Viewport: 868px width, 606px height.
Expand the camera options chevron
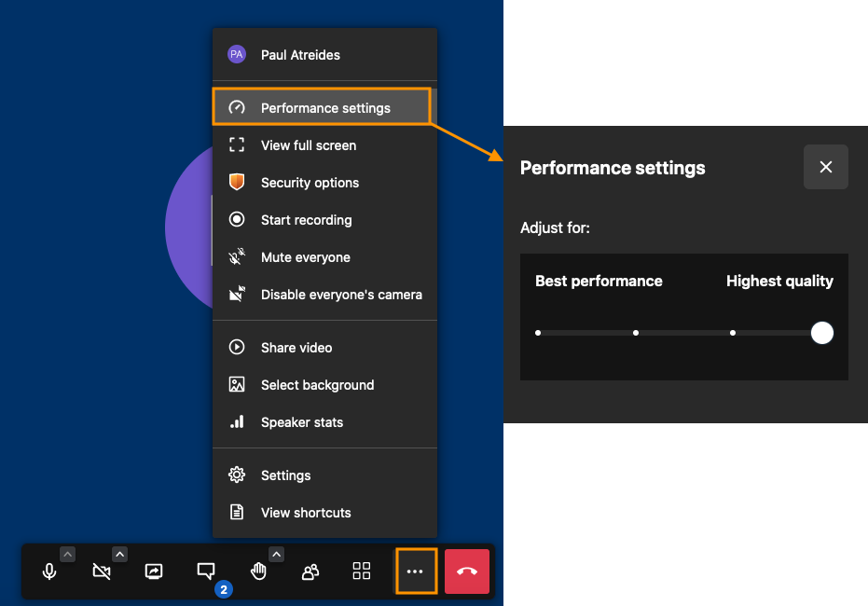tap(120, 554)
